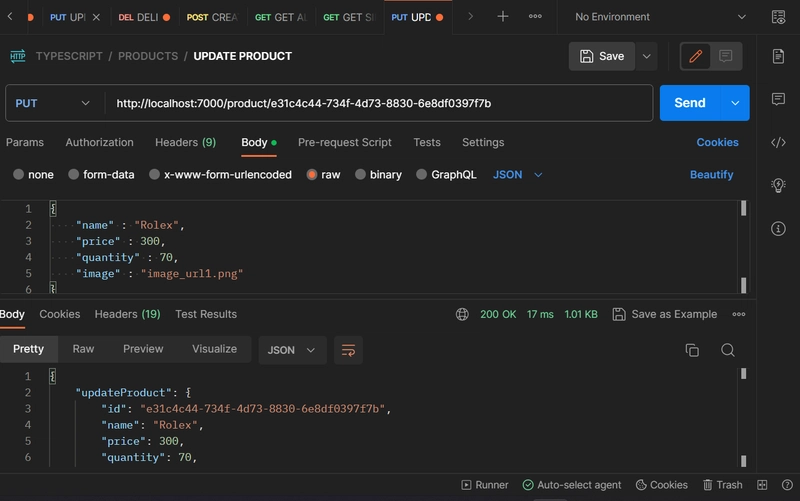The image size is (800, 501).
Task: Switch to edit mode pencil icon
Action: point(695,56)
